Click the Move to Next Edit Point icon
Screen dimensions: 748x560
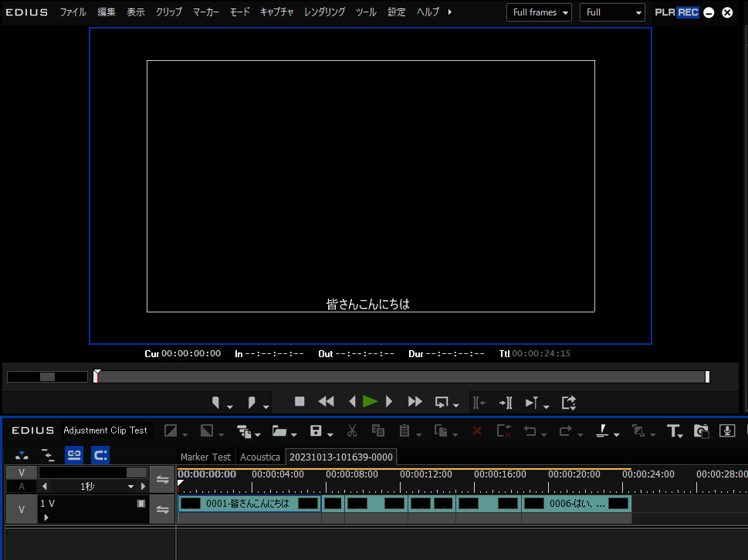point(506,403)
